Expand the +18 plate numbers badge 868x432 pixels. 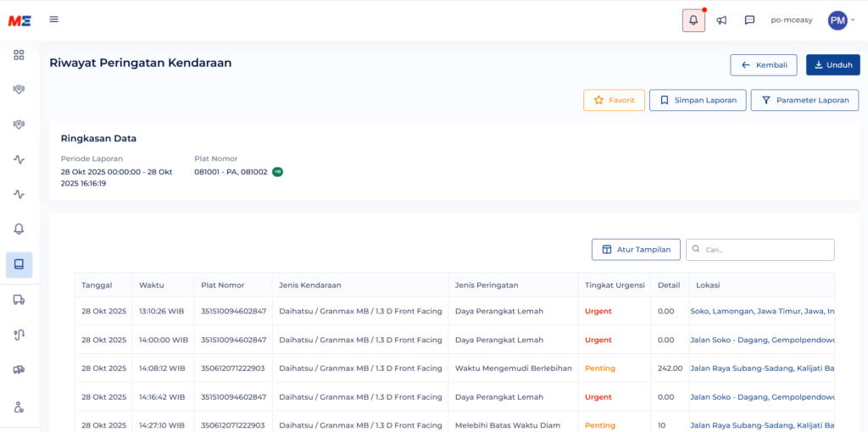277,172
